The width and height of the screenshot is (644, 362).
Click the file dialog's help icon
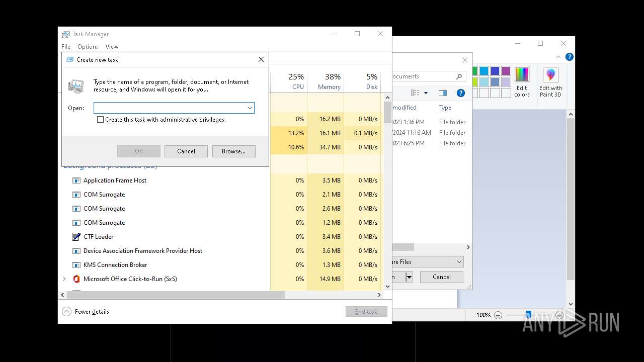[x=460, y=93]
